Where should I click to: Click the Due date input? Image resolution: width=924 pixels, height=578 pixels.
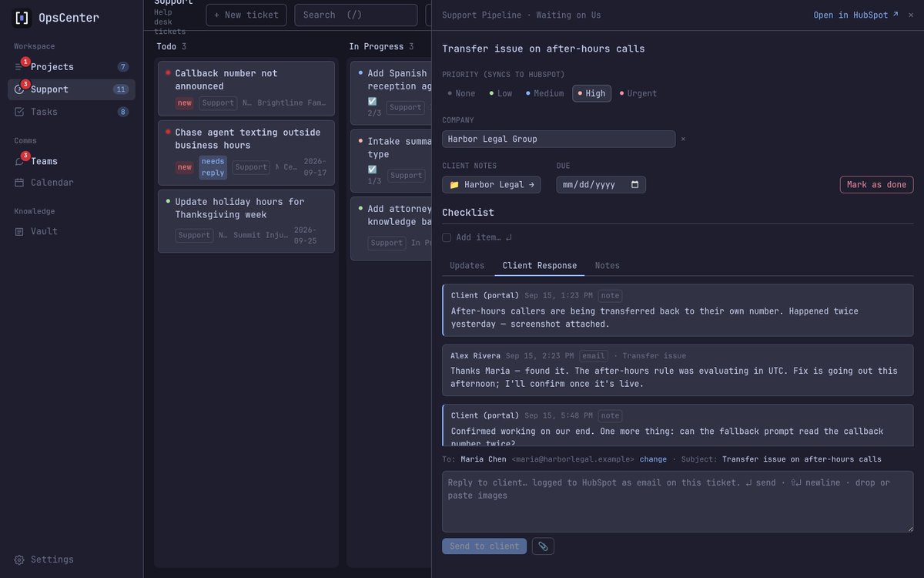601,184
